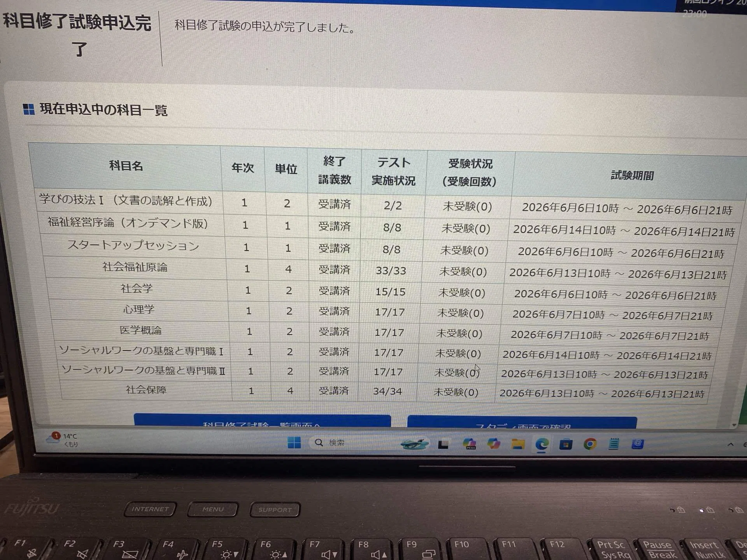Launch the Copilot taskbar icon
This screenshot has height=560, width=747.
(494, 443)
